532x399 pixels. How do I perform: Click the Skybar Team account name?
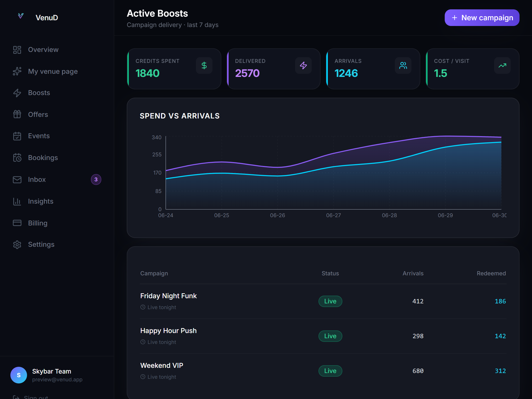click(52, 371)
